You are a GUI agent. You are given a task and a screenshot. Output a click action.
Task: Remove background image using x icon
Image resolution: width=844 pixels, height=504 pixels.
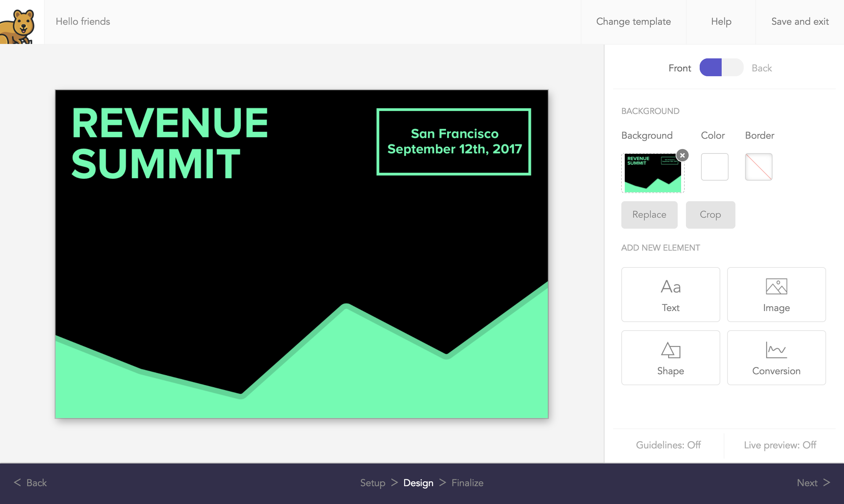point(682,156)
